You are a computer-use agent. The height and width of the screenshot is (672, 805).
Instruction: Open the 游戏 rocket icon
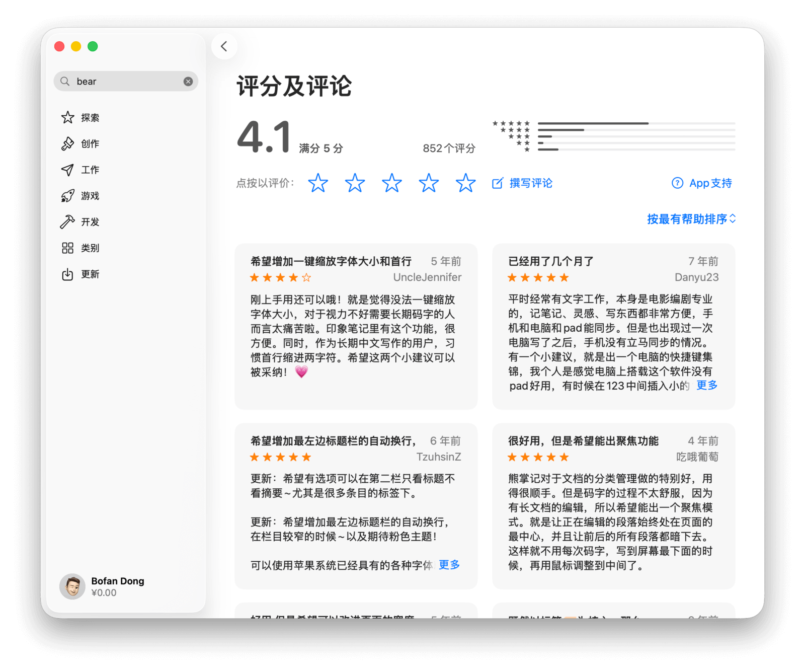tap(67, 196)
